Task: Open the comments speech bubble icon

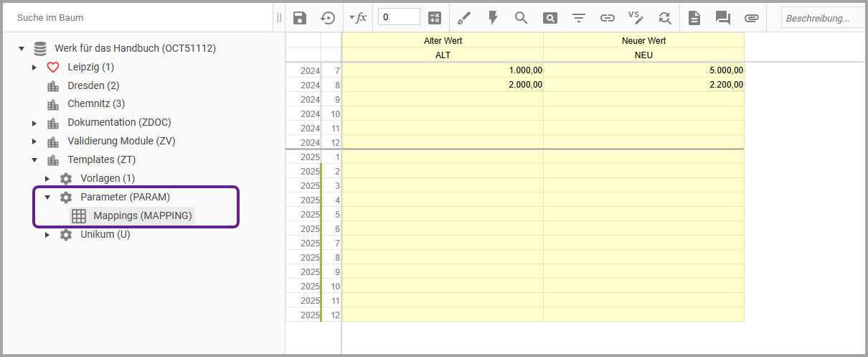Action: point(722,18)
